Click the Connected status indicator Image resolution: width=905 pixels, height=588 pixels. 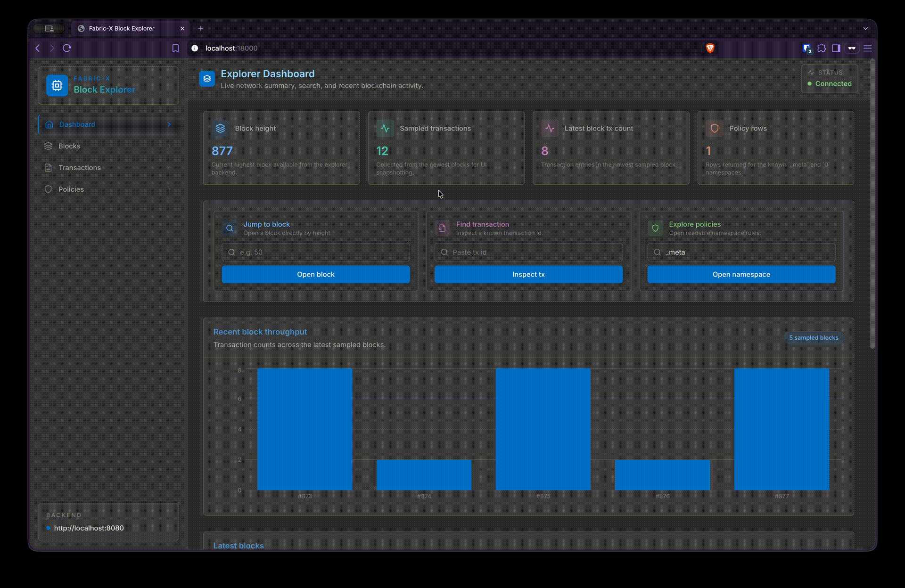point(830,83)
